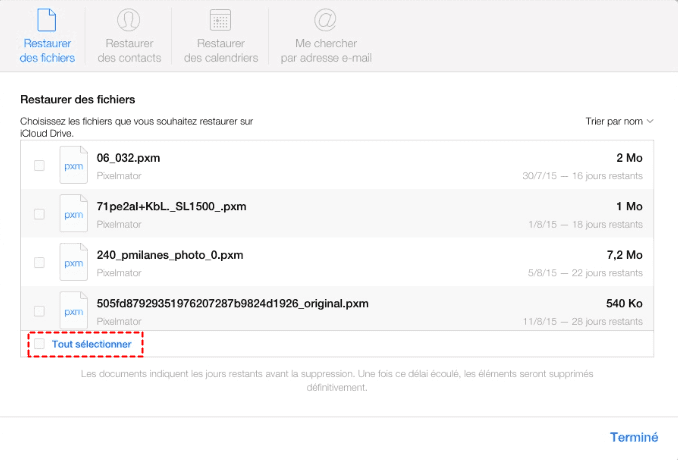Click the @ email address icon
The image size is (678, 460).
(326, 20)
